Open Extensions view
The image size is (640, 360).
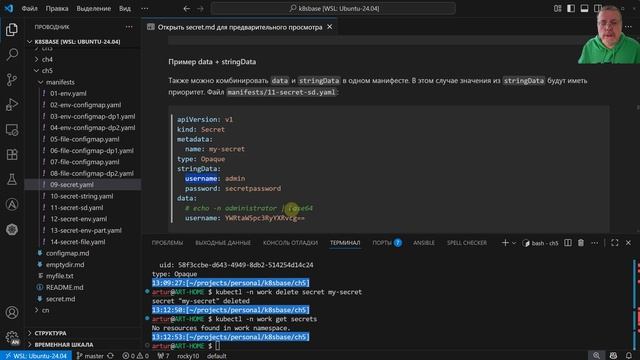click(x=12, y=155)
